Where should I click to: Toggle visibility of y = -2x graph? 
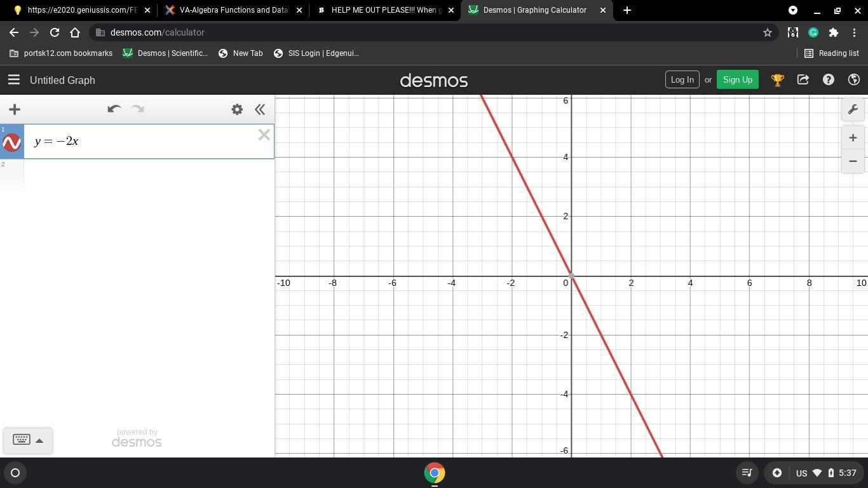pos(12,142)
